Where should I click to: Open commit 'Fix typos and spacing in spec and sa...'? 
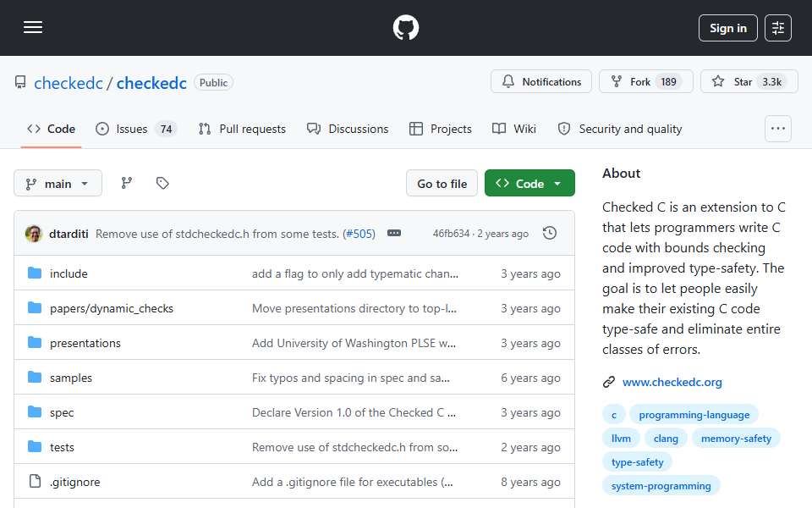350,378
